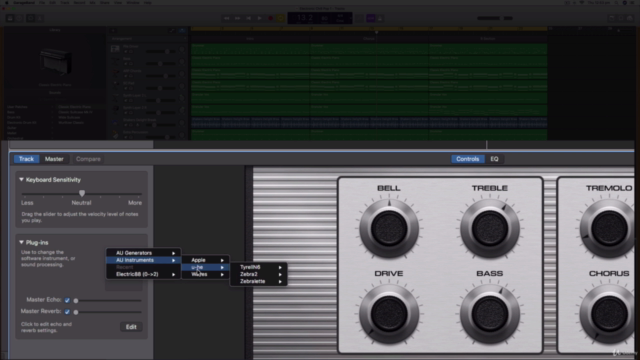Open the Loop Browser toolbar icon
This screenshot has width=640, height=360.
[x=621, y=18]
